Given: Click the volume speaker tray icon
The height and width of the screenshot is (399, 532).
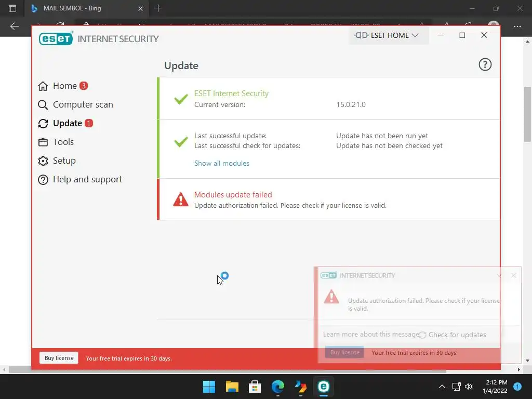Looking at the screenshot, I should click(x=469, y=387).
